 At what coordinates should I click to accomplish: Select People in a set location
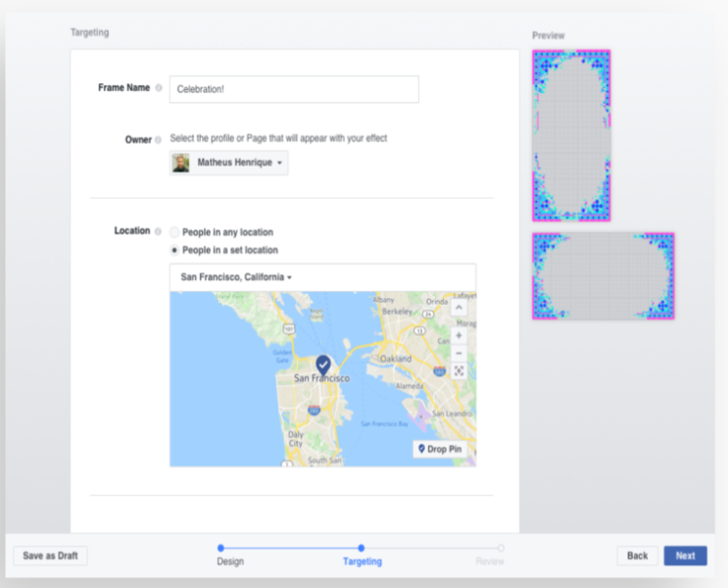pyautogui.click(x=174, y=250)
